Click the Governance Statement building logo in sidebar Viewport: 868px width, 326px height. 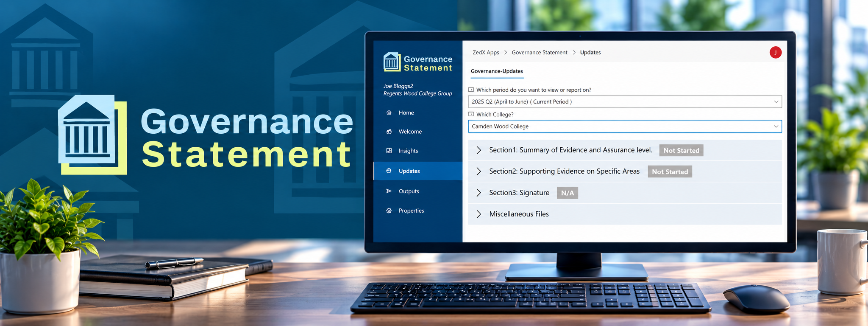click(x=392, y=62)
